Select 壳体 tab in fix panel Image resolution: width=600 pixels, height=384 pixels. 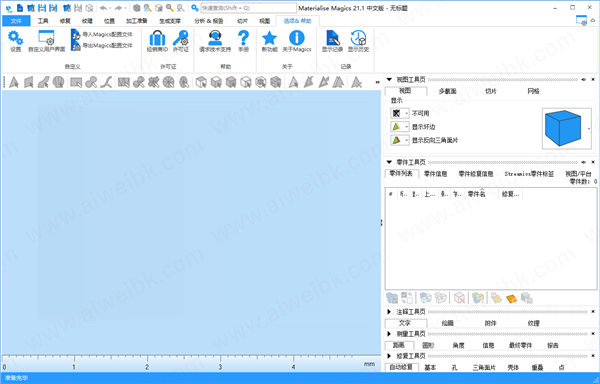pyautogui.click(x=513, y=368)
